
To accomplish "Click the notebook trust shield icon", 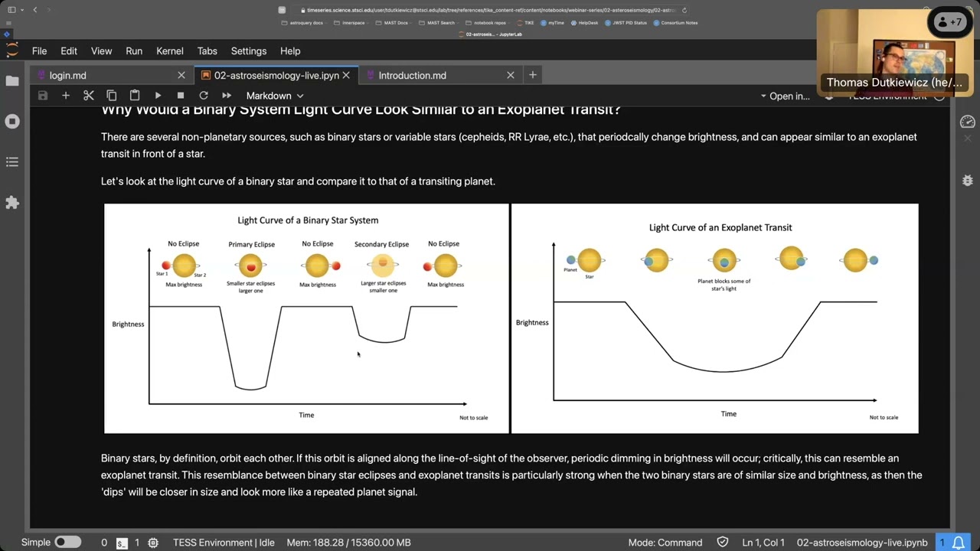I will [x=723, y=542].
